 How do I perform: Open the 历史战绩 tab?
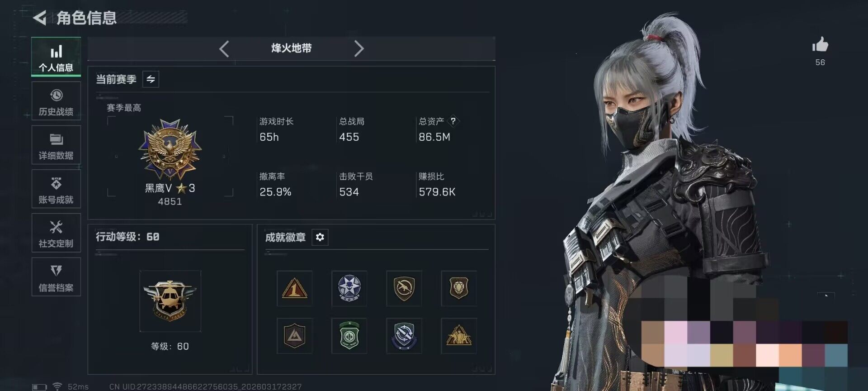[x=56, y=102]
